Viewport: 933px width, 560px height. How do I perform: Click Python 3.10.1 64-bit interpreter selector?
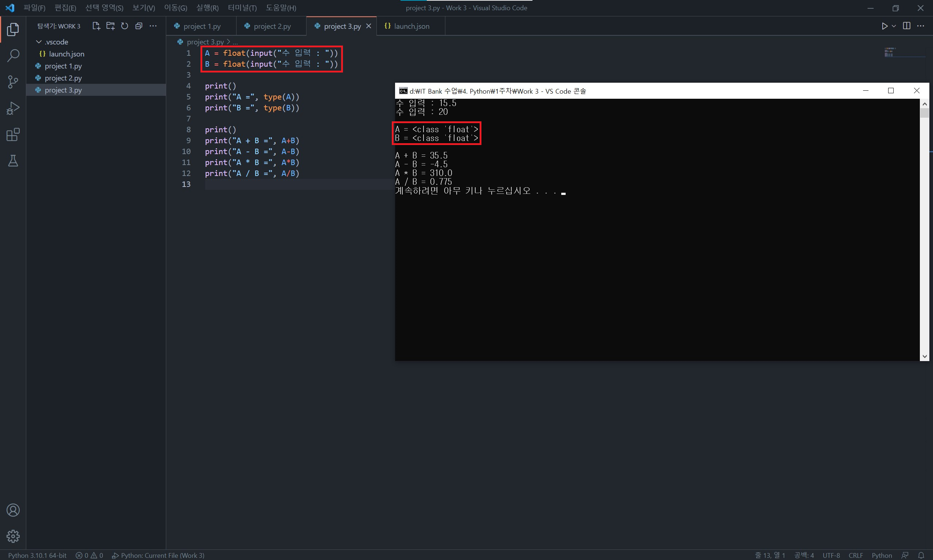coord(37,555)
